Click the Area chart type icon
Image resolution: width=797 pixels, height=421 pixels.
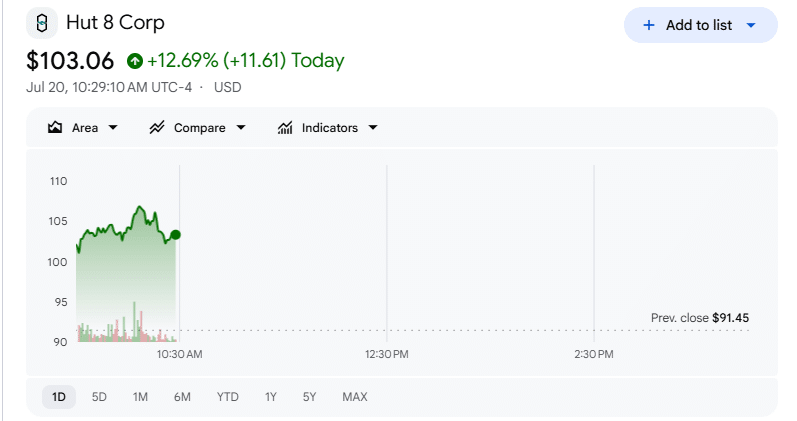pos(55,127)
